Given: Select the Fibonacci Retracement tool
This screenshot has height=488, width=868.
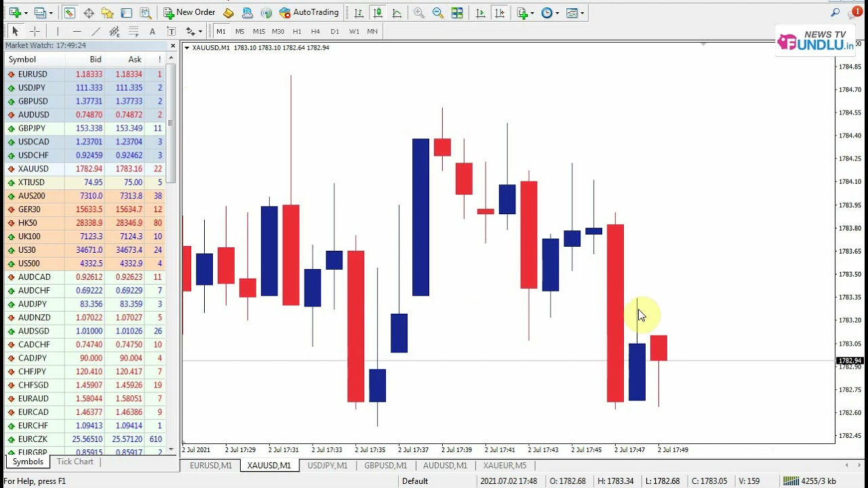Looking at the screenshot, I should point(134,31).
